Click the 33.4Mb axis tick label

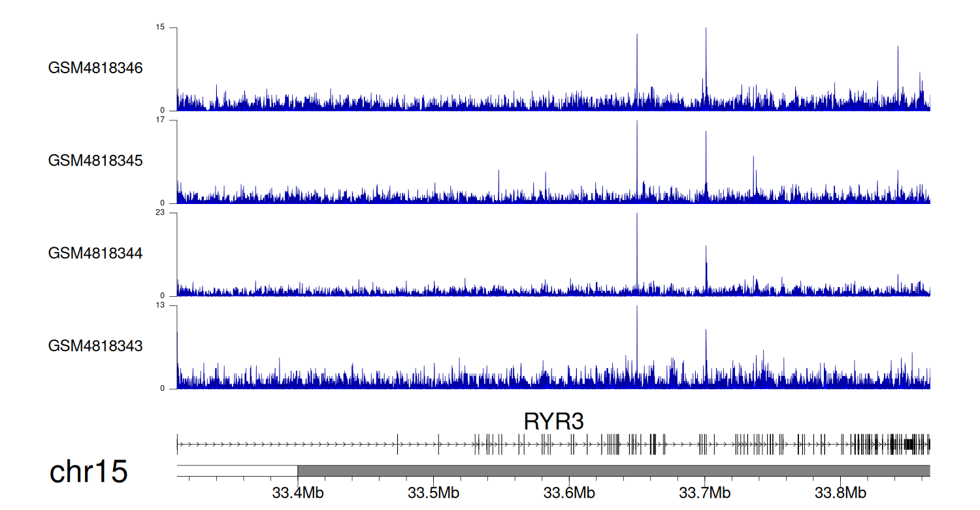coord(298,492)
